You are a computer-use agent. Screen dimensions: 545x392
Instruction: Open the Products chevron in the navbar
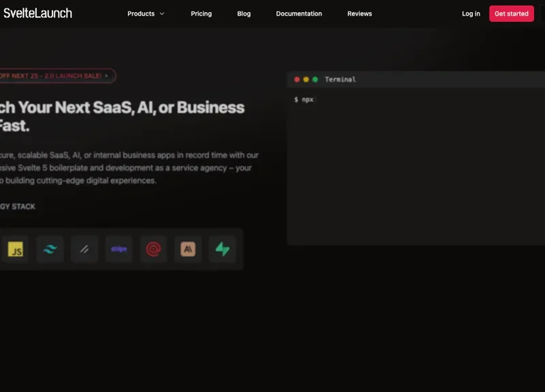(163, 13)
